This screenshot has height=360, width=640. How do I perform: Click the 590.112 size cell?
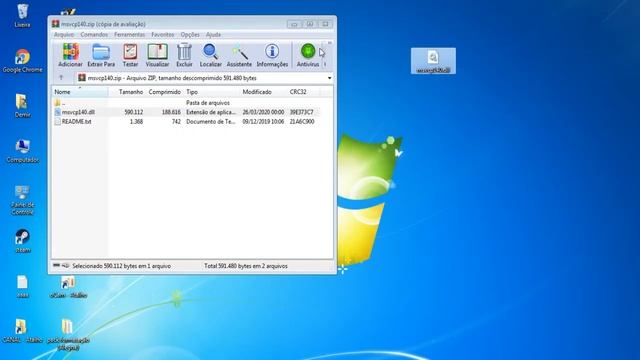click(x=133, y=112)
